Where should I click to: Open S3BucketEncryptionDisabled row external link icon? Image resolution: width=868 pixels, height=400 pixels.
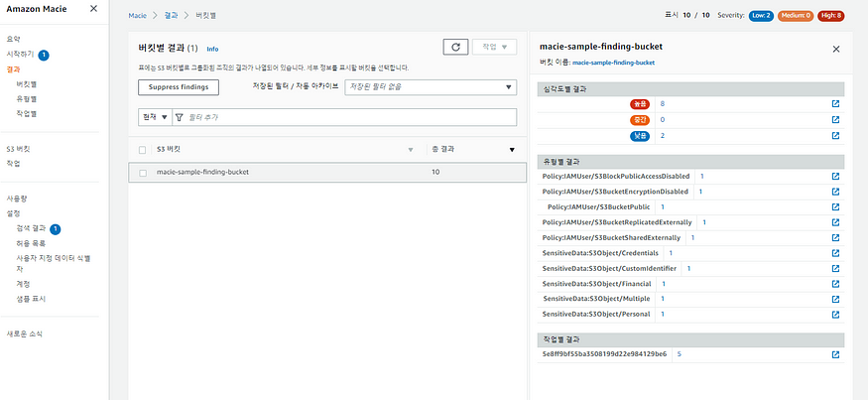pos(835,192)
